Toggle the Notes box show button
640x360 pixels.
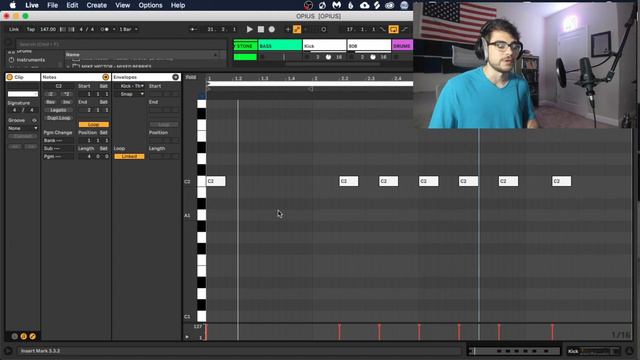106,77
